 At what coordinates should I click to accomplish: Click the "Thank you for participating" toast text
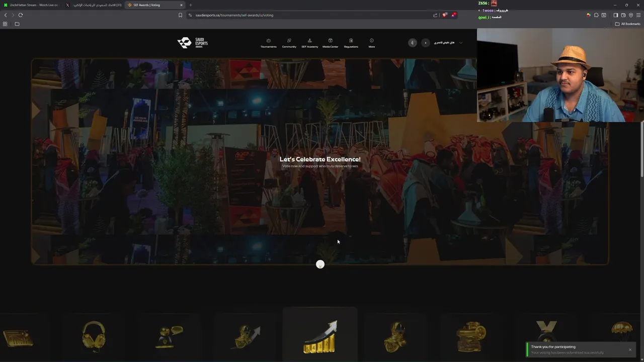[x=553, y=347]
